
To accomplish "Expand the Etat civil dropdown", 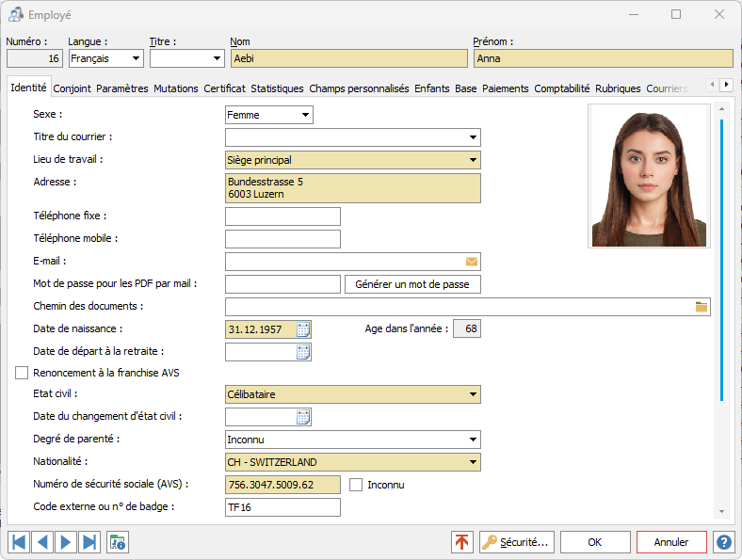I will point(473,395).
